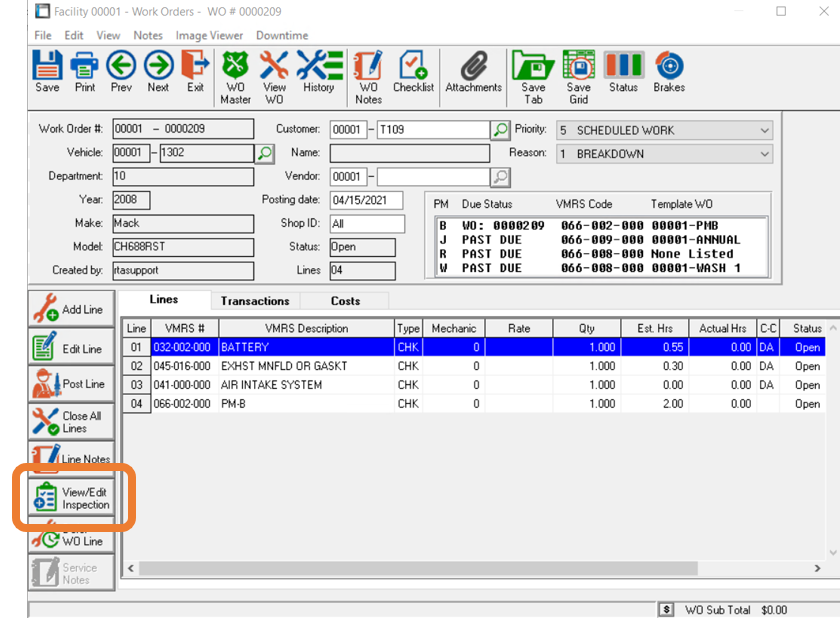Viewport: 840px width, 623px height.
Task: Click the Save toolbar icon
Action: (47, 72)
